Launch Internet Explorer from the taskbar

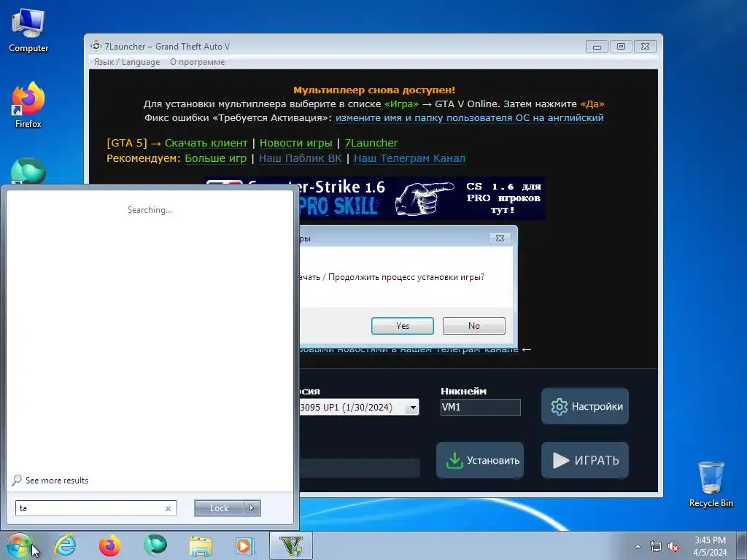(65, 545)
